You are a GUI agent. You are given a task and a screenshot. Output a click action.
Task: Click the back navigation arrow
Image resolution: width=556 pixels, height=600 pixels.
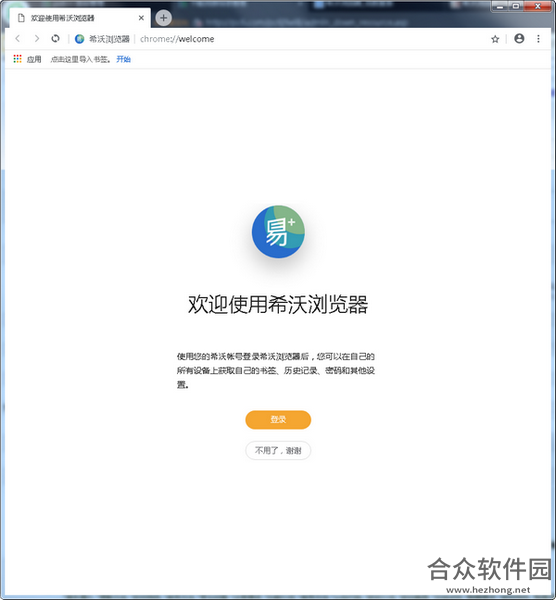[x=18, y=39]
